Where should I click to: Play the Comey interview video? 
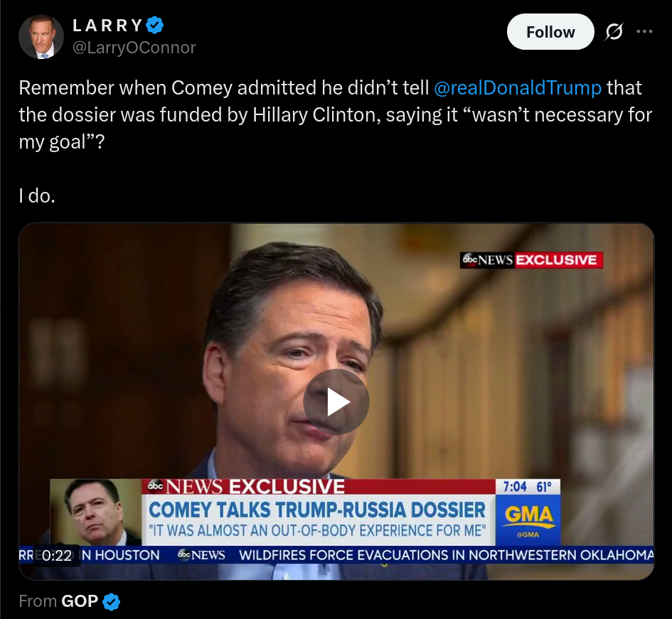point(336,402)
